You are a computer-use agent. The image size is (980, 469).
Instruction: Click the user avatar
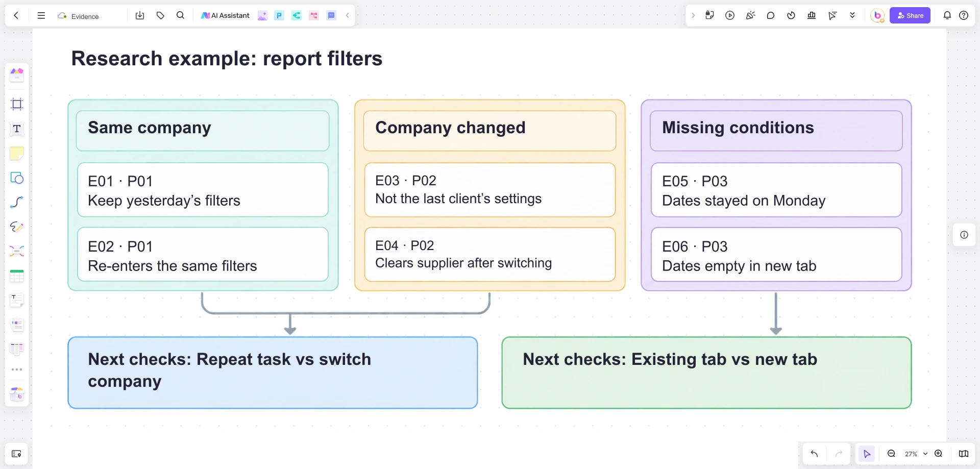[x=877, y=15]
